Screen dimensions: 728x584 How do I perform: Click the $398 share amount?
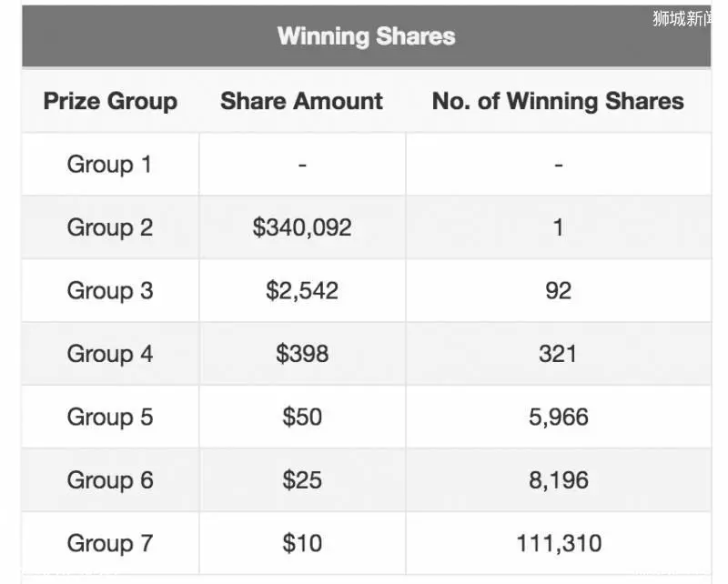(302, 354)
